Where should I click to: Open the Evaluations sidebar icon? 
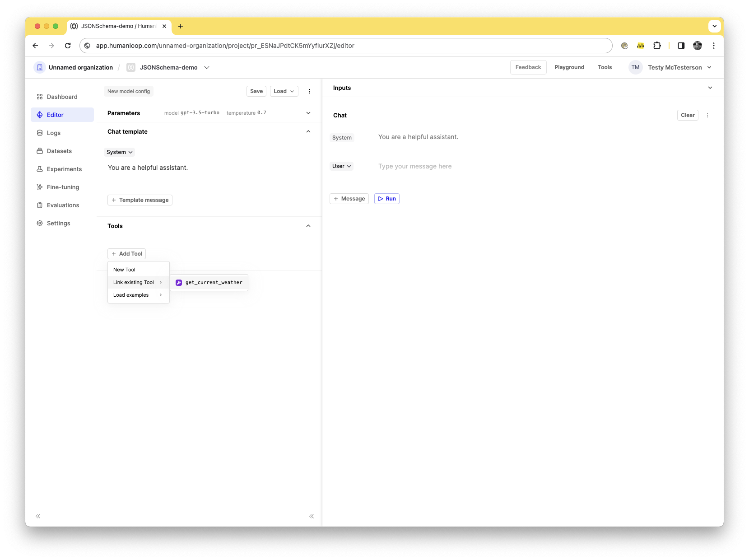40,205
